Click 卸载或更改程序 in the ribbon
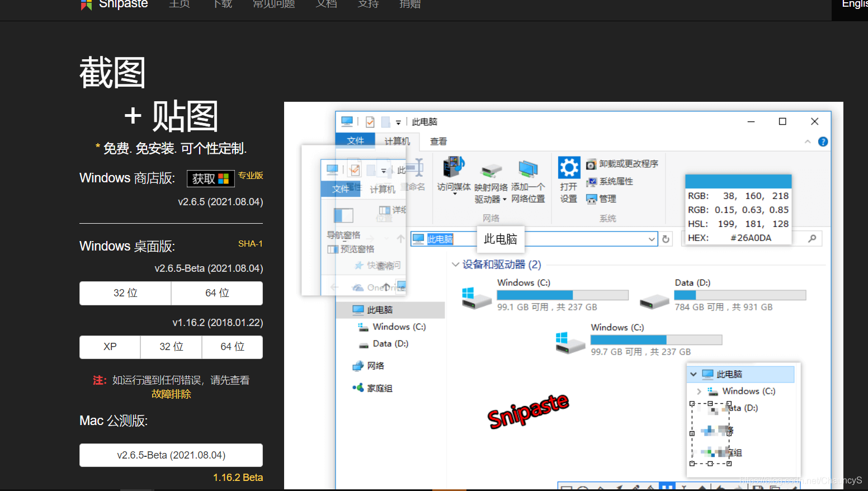 tap(622, 164)
